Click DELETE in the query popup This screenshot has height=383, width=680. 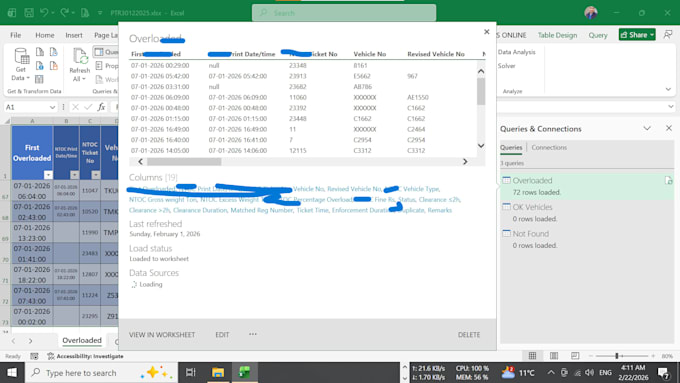tap(469, 335)
